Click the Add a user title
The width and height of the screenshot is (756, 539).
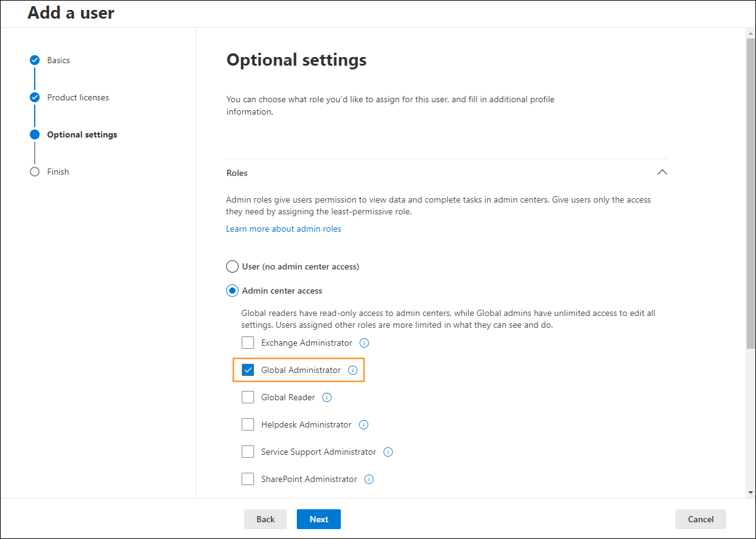pyautogui.click(x=71, y=13)
